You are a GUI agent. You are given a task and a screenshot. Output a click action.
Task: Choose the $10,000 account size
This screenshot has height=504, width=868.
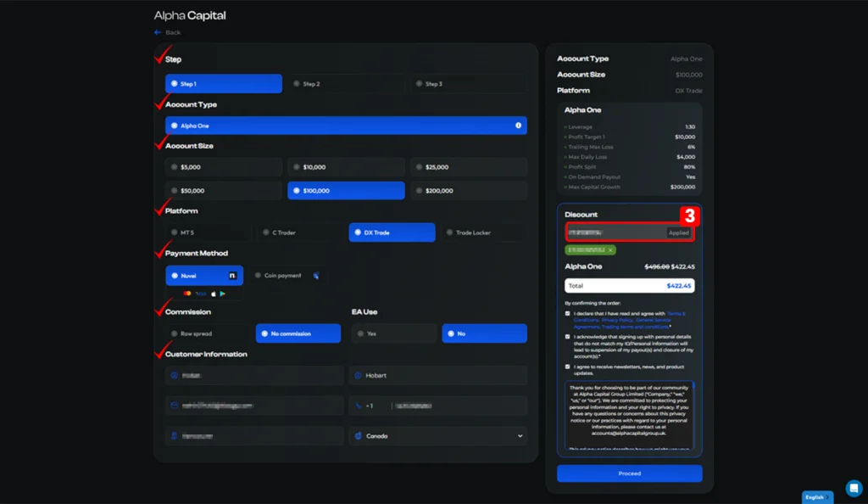346,166
